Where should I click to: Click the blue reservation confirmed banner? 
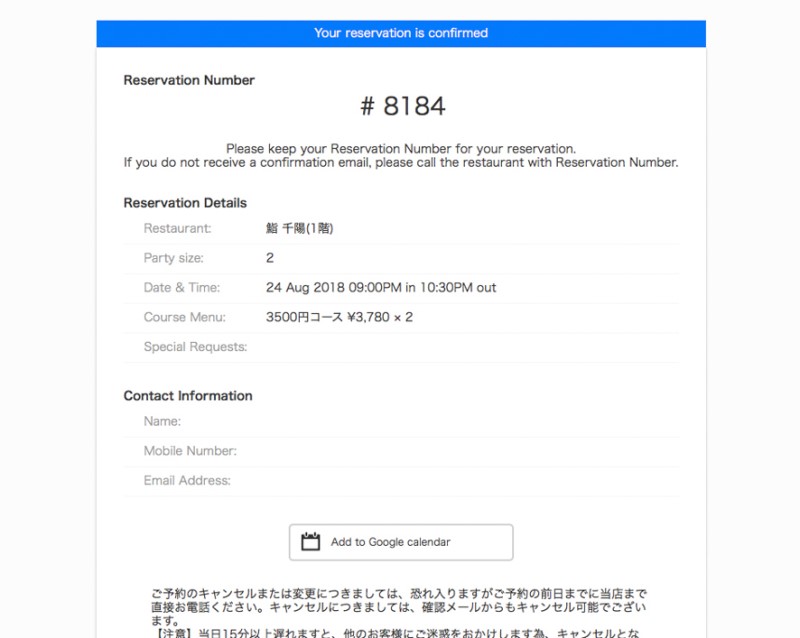point(401,33)
